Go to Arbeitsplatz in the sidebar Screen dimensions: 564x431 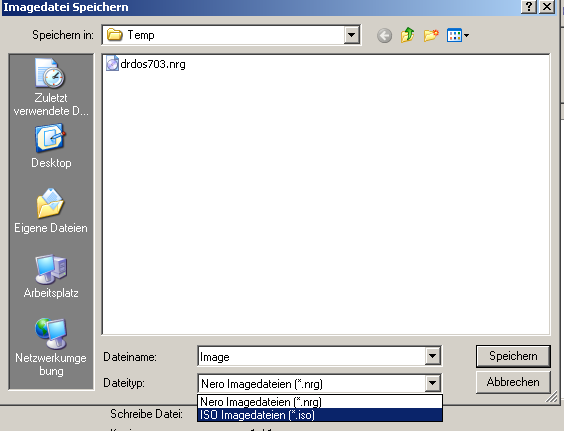coord(51,276)
